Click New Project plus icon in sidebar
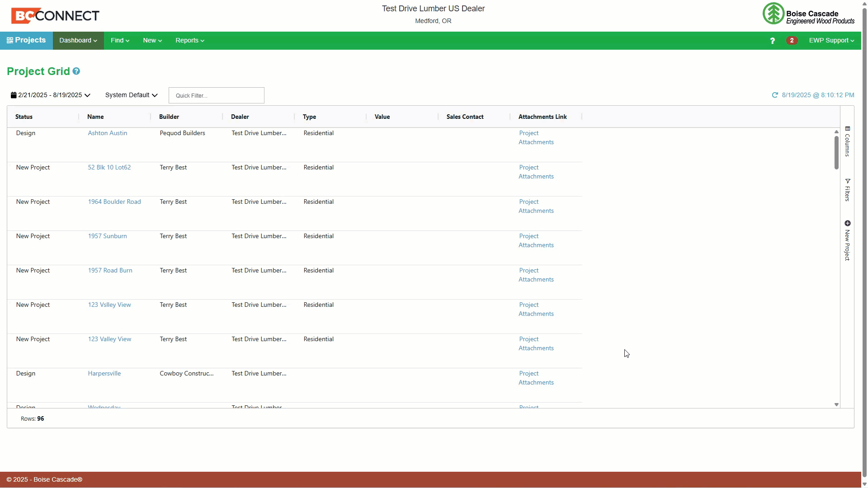Screen dimensions: 868x488 (x=848, y=223)
